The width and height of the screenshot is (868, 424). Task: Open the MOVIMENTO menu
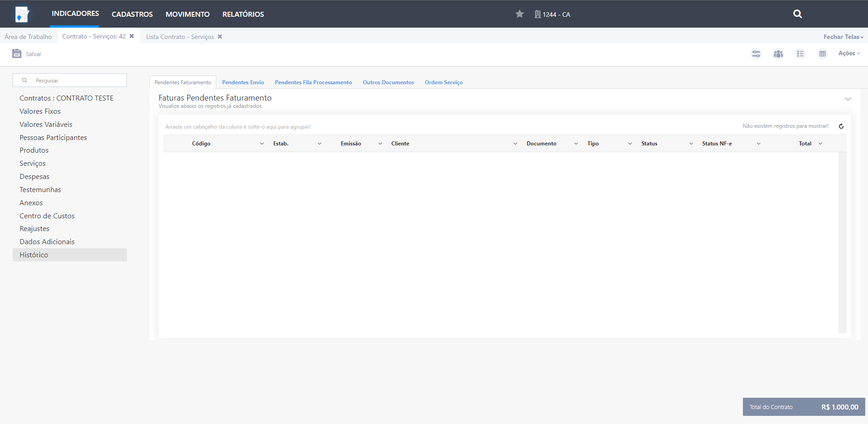tap(188, 14)
